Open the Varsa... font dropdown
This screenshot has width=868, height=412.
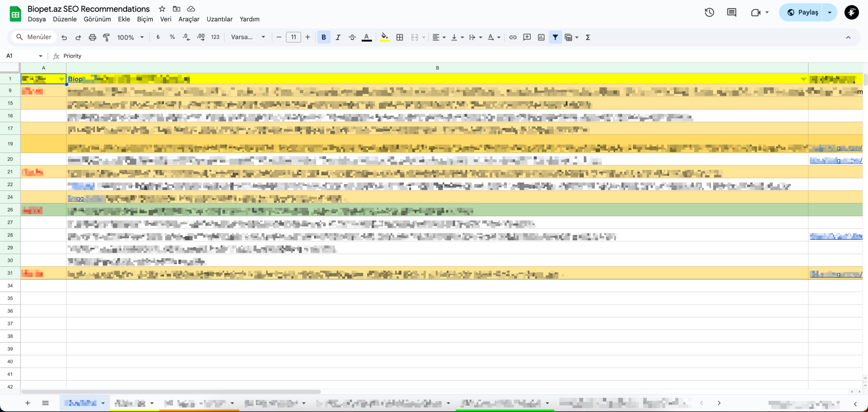tap(248, 37)
